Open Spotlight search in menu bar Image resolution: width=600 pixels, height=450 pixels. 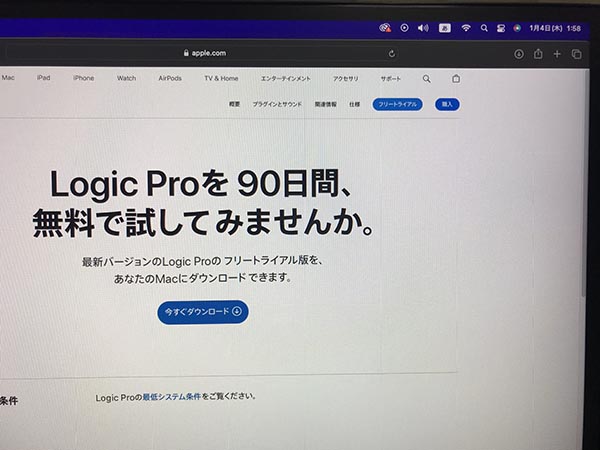[484, 28]
